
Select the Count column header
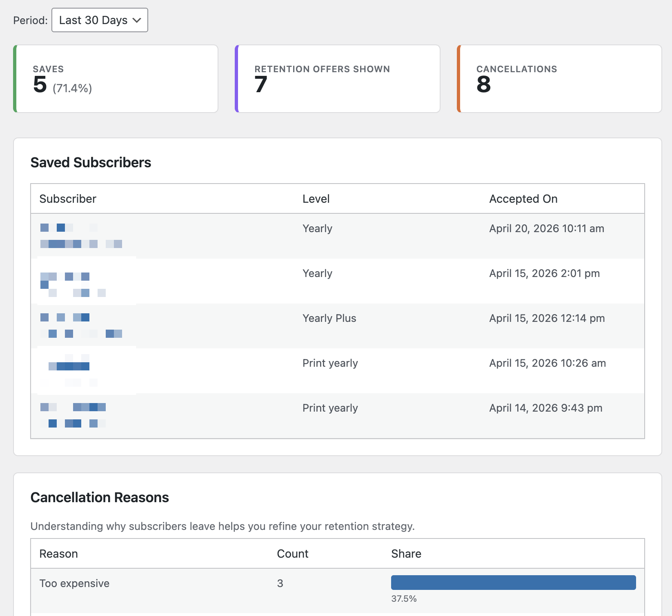point(293,554)
